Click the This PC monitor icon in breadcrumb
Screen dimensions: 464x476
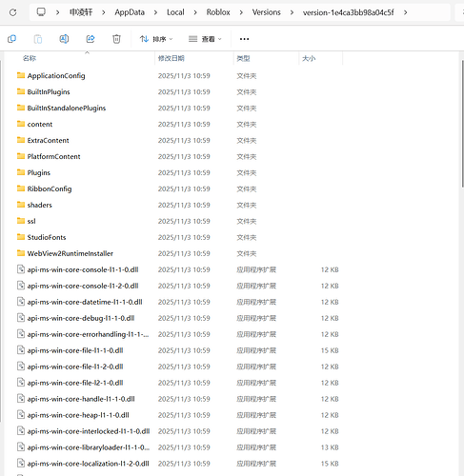(41, 12)
